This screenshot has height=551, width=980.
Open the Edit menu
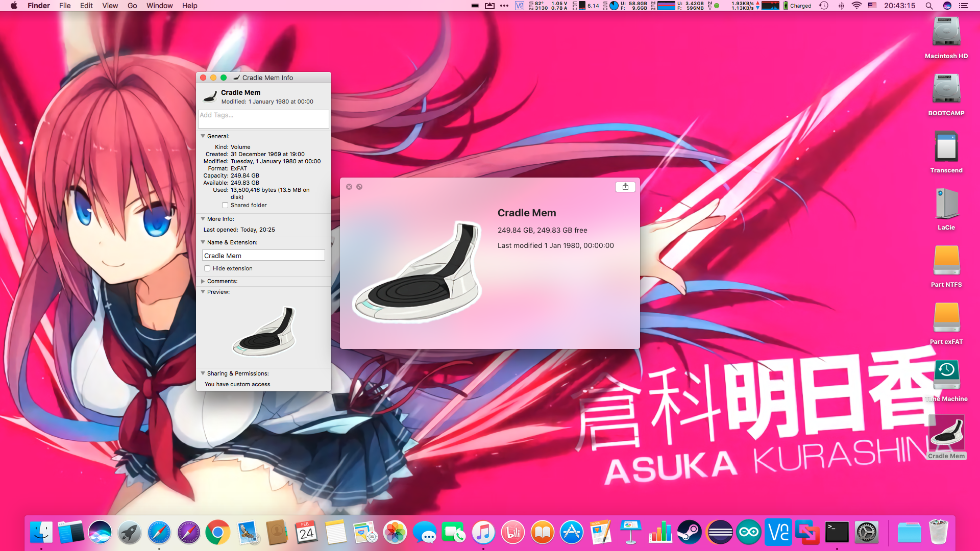click(x=86, y=6)
